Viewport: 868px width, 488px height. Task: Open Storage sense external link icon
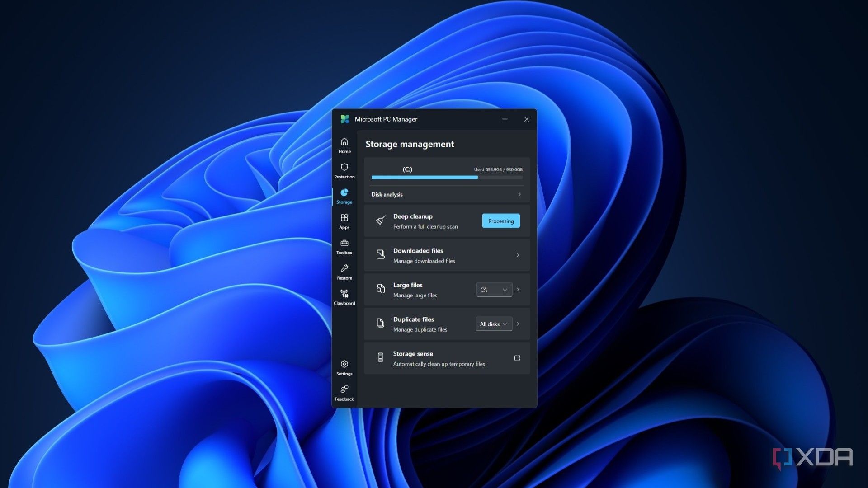517,358
